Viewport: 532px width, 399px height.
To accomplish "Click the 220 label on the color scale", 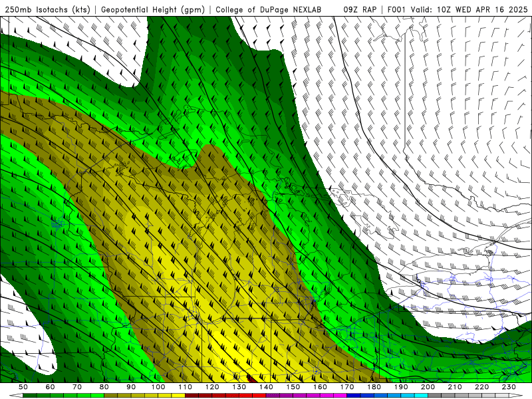I will [x=482, y=387].
